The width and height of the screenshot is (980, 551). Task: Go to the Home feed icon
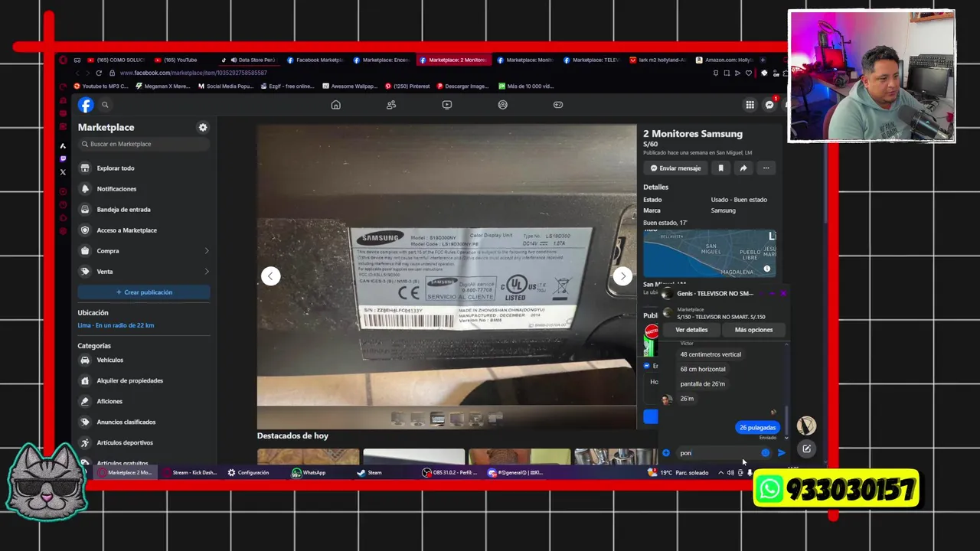pos(335,105)
